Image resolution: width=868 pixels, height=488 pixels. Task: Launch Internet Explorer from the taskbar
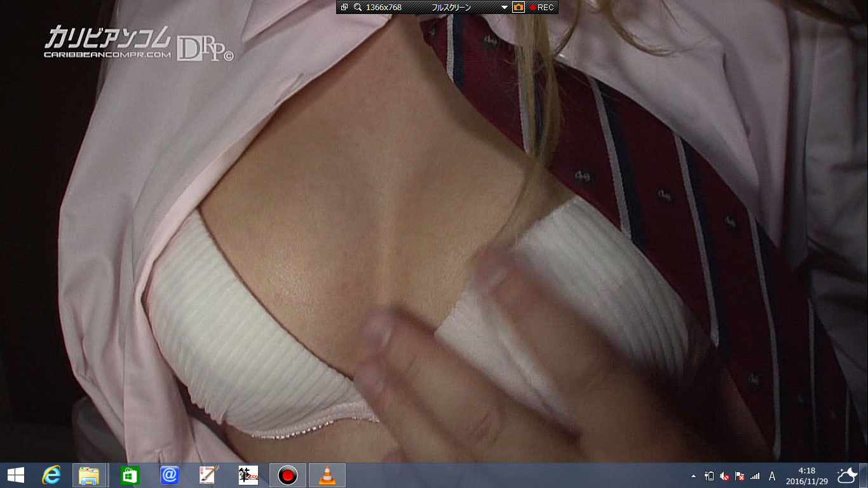[x=51, y=475]
